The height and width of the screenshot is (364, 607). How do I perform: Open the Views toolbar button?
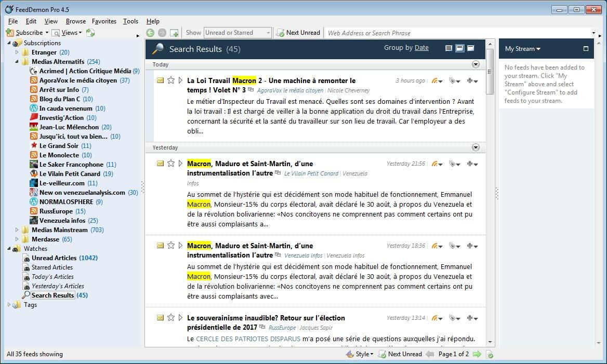pyautogui.click(x=67, y=33)
